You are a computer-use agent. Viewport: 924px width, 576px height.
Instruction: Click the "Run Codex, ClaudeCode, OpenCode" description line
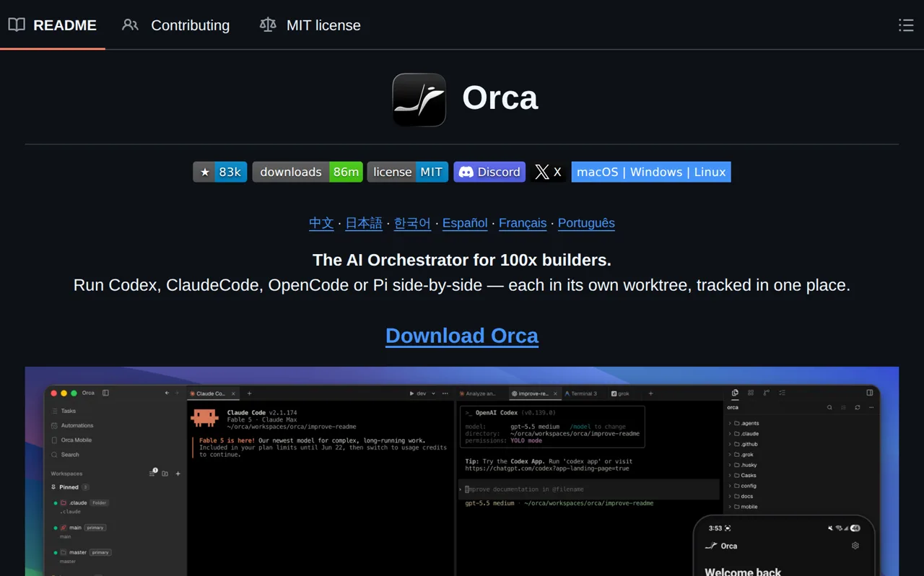click(x=462, y=285)
